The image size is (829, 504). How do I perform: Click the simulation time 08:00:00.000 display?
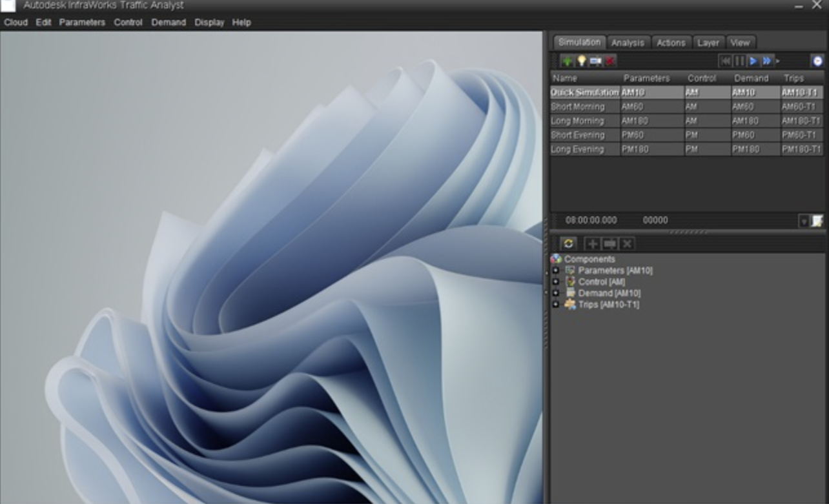(591, 220)
